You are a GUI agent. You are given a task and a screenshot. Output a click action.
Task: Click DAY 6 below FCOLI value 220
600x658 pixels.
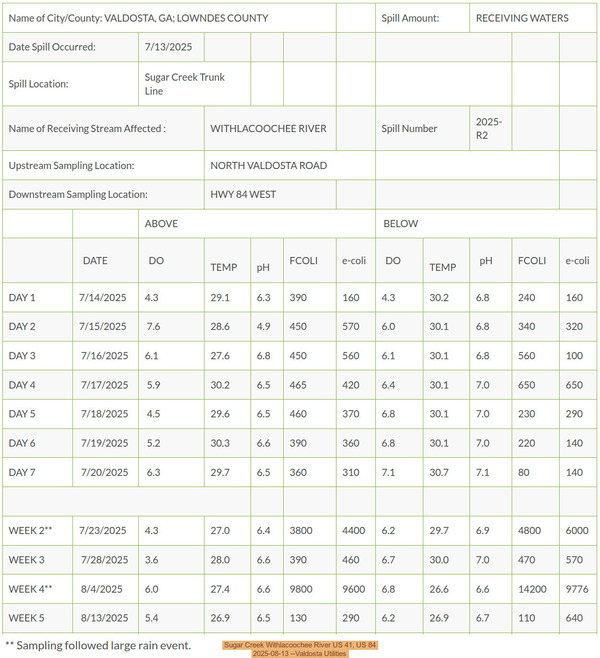[x=526, y=443]
